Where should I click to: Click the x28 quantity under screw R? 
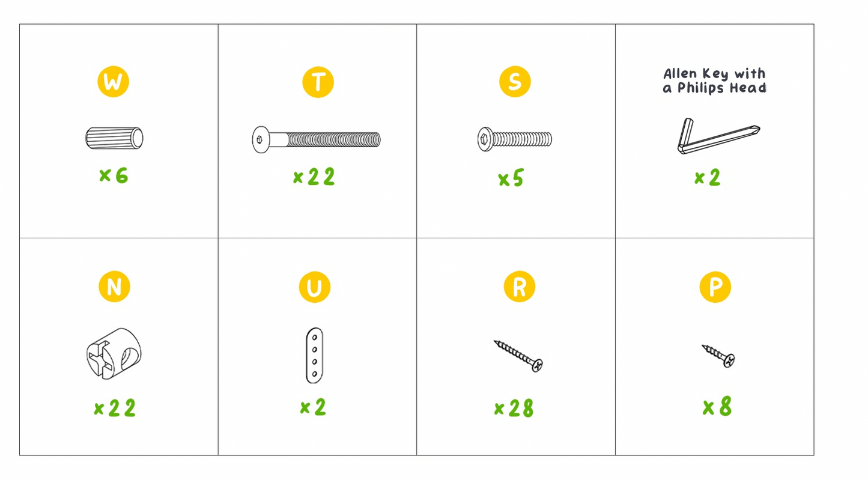[x=514, y=409]
